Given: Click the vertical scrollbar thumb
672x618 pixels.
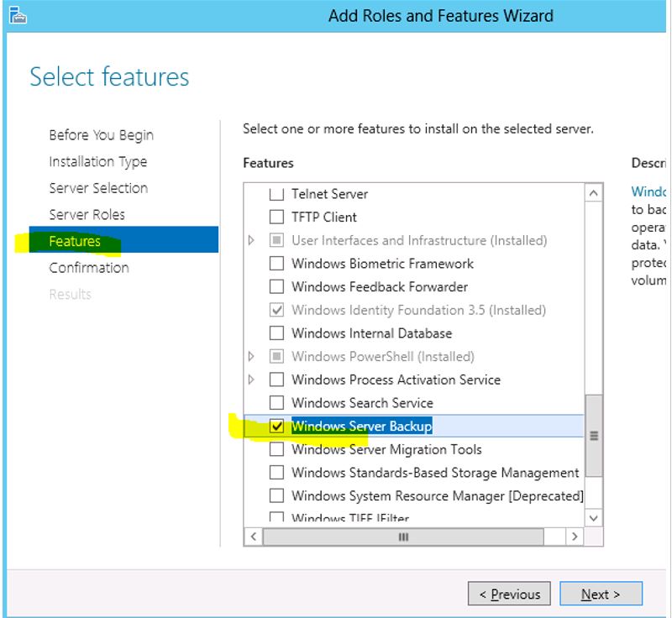Looking at the screenshot, I should click(x=594, y=435).
